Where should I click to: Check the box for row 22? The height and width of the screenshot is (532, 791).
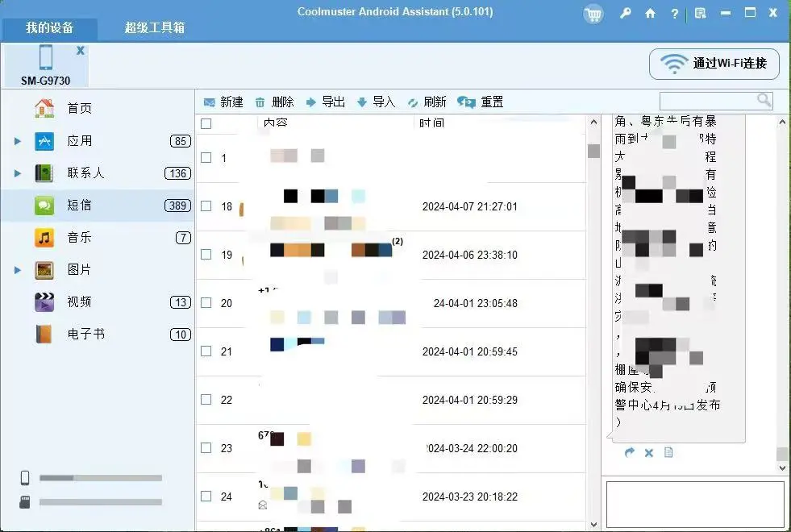pyautogui.click(x=206, y=400)
